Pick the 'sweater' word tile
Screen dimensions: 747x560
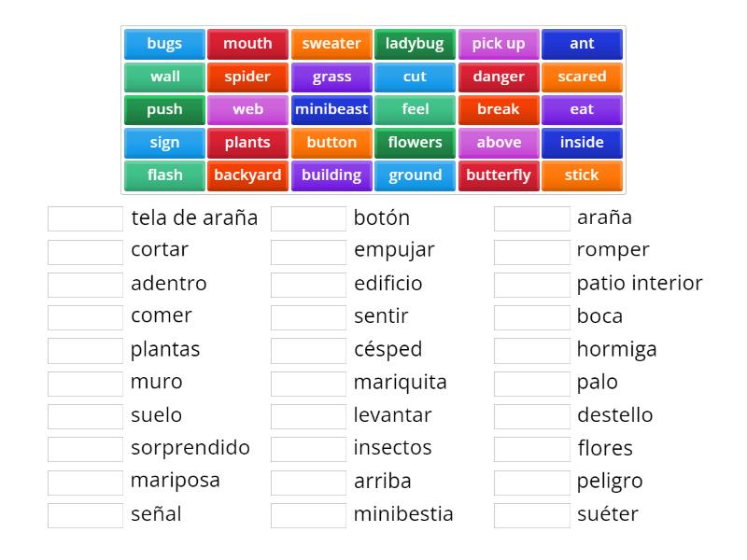pyautogui.click(x=331, y=43)
